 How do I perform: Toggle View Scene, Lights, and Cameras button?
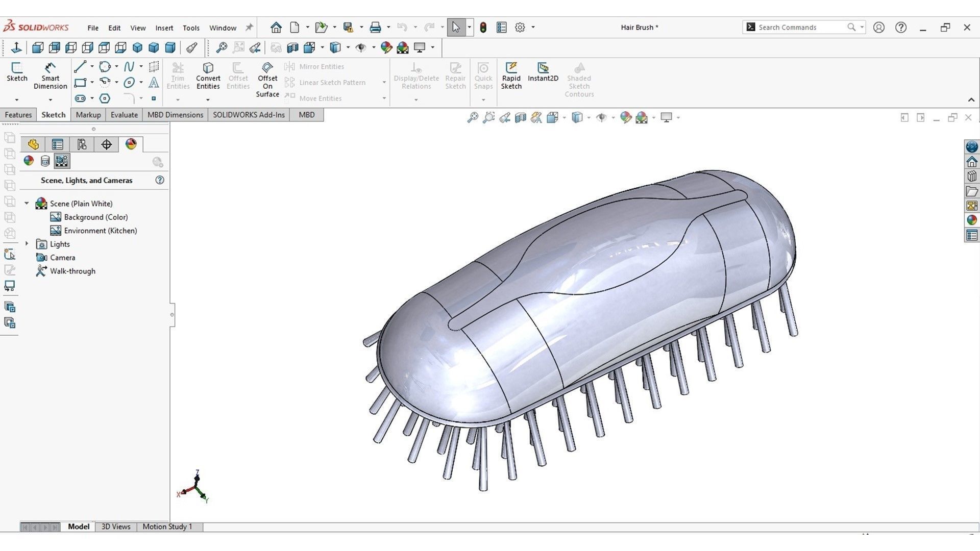[62, 161]
